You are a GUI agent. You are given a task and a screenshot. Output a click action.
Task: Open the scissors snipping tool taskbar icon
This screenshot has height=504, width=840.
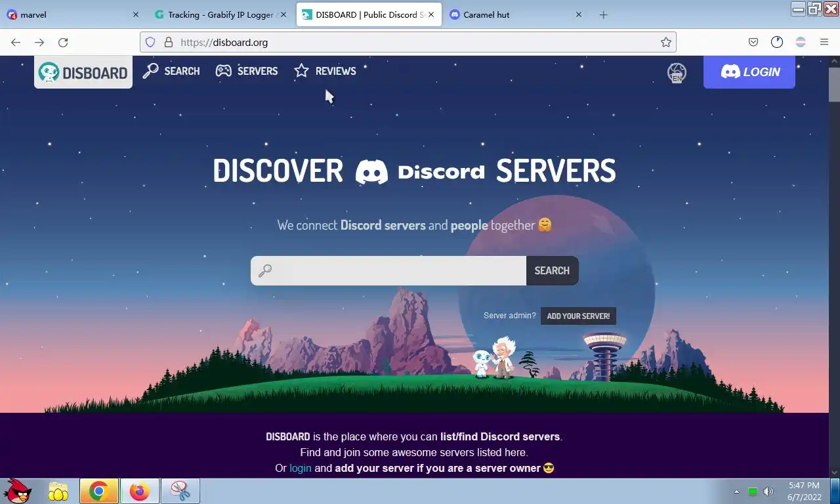pyautogui.click(x=180, y=491)
